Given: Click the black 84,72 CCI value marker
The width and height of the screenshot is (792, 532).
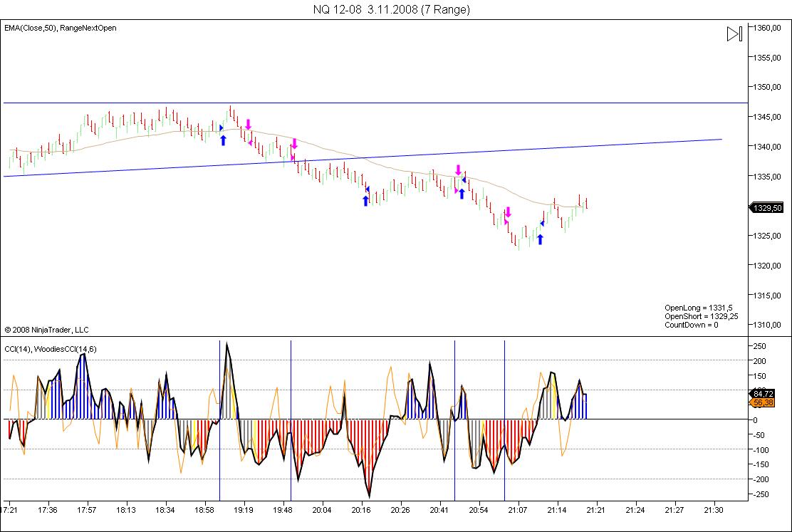Looking at the screenshot, I should (x=766, y=393).
